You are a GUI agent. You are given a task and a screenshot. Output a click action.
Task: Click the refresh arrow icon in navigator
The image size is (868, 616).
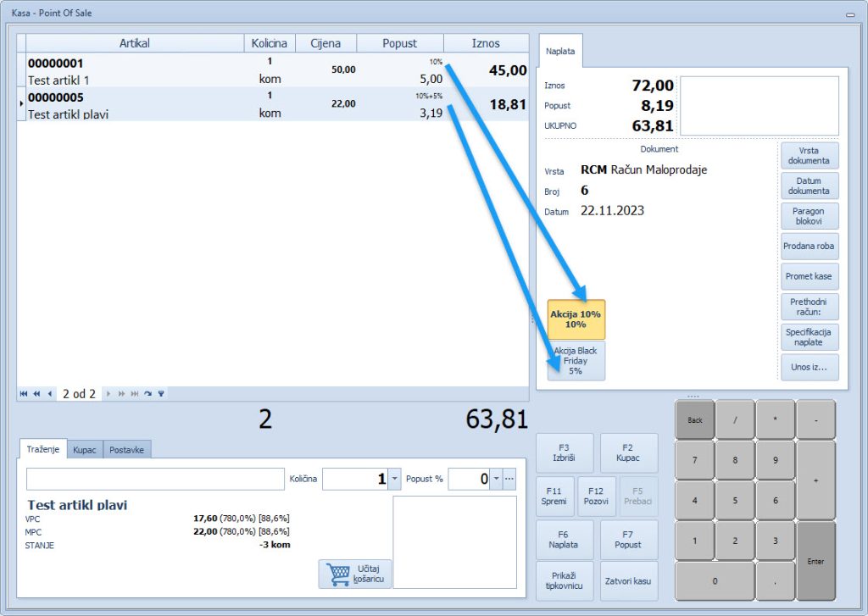pyautogui.click(x=147, y=393)
